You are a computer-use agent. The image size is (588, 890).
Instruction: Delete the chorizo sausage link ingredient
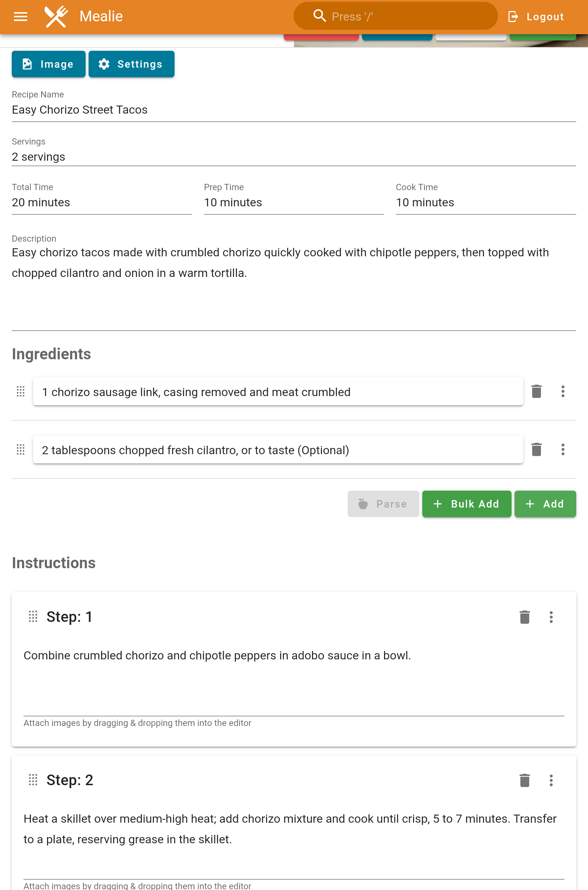pos(536,391)
